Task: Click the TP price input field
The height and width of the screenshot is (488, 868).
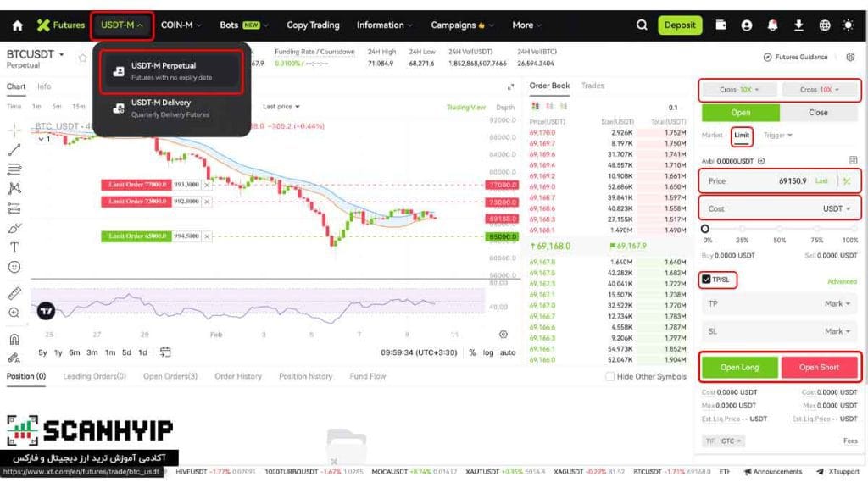Action: pyautogui.click(x=780, y=304)
